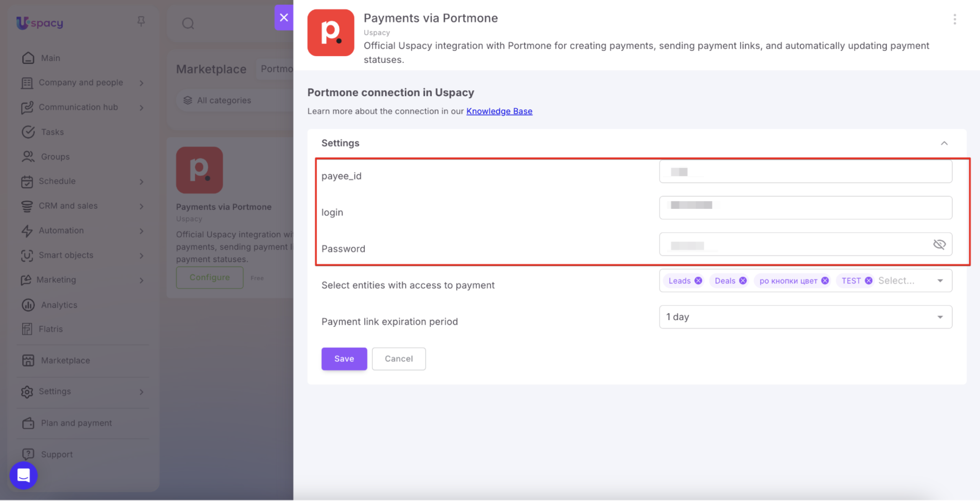This screenshot has height=501, width=980.
Task: Expand Smart objects submenu arrow
Action: tap(141, 256)
